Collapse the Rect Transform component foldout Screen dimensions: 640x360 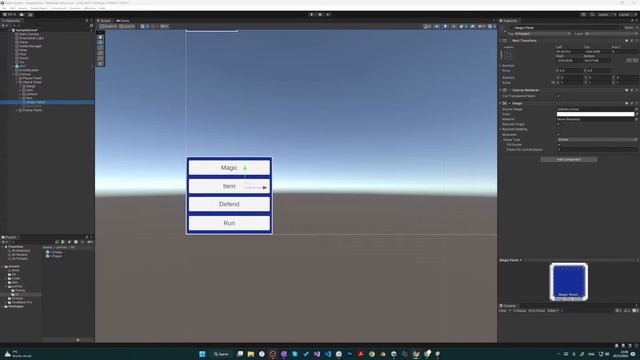(x=501, y=41)
